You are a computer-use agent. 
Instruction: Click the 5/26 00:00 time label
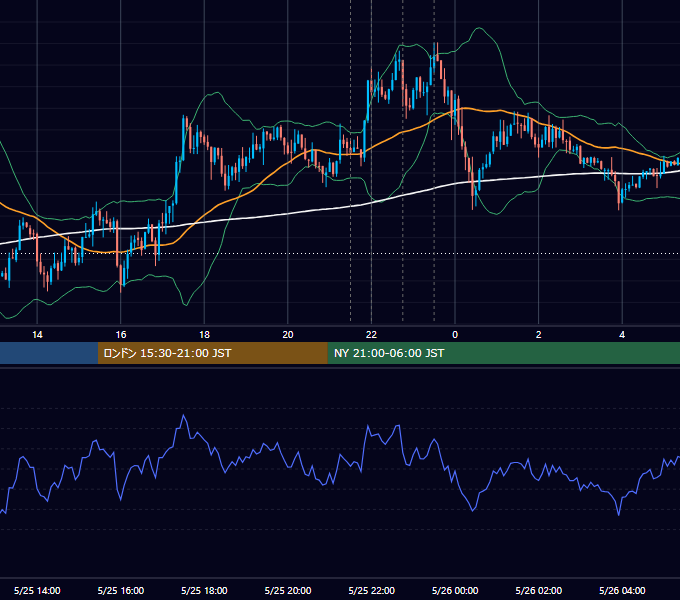pyautogui.click(x=455, y=590)
